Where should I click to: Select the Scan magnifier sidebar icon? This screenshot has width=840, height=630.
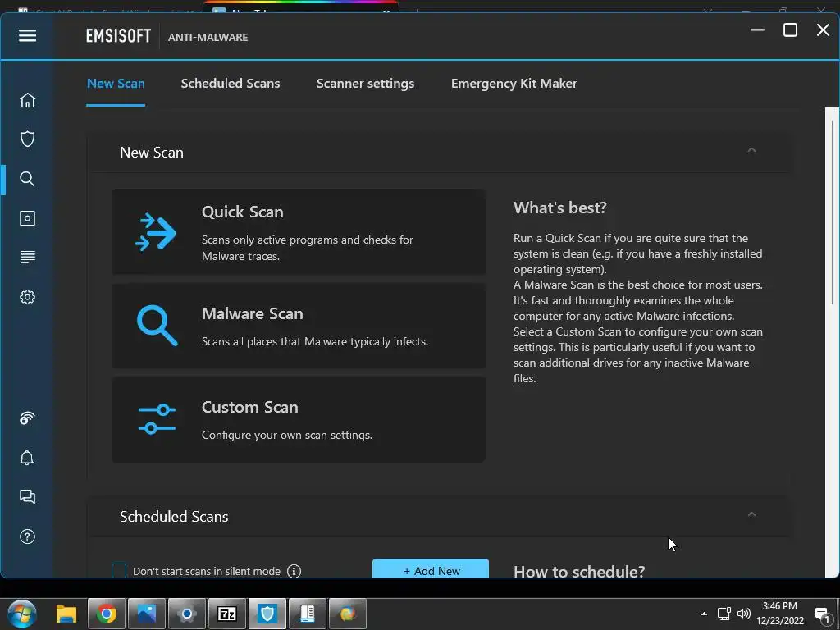click(x=27, y=179)
